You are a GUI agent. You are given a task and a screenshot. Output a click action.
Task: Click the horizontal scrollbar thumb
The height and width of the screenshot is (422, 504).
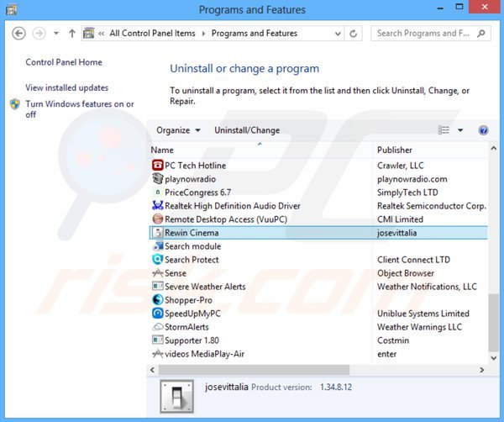(x=254, y=370)
